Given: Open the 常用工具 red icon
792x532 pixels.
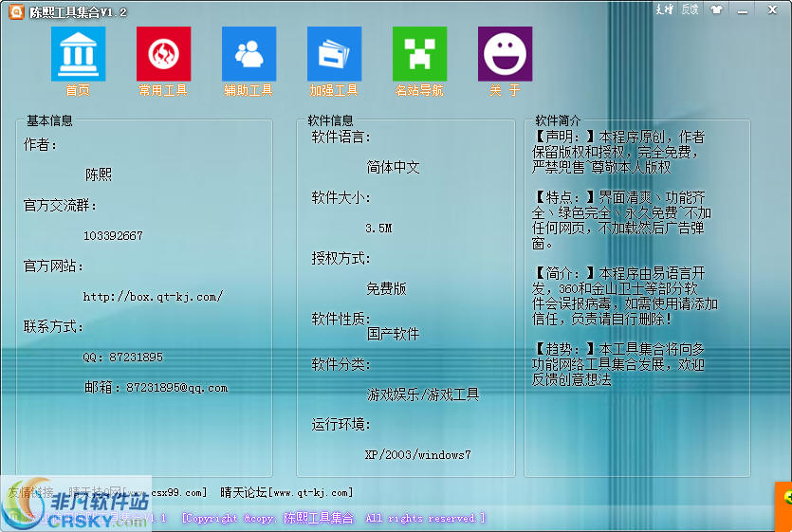Looking at the screenshot, I should 163,53.
